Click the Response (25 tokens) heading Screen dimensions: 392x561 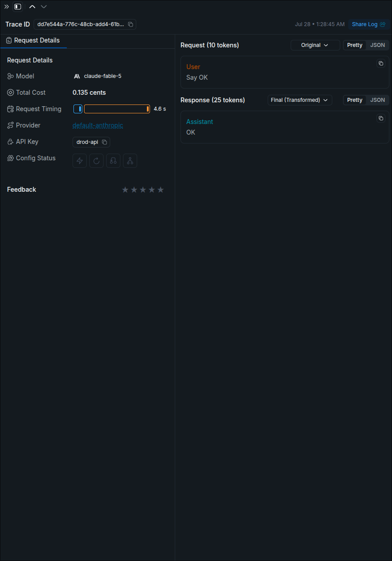click(213, 100)
